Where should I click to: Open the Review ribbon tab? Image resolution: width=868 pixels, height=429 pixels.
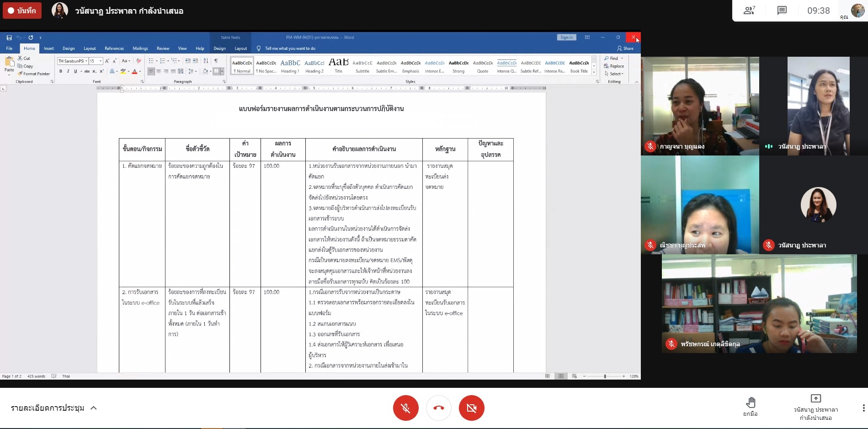click(163, 48)
